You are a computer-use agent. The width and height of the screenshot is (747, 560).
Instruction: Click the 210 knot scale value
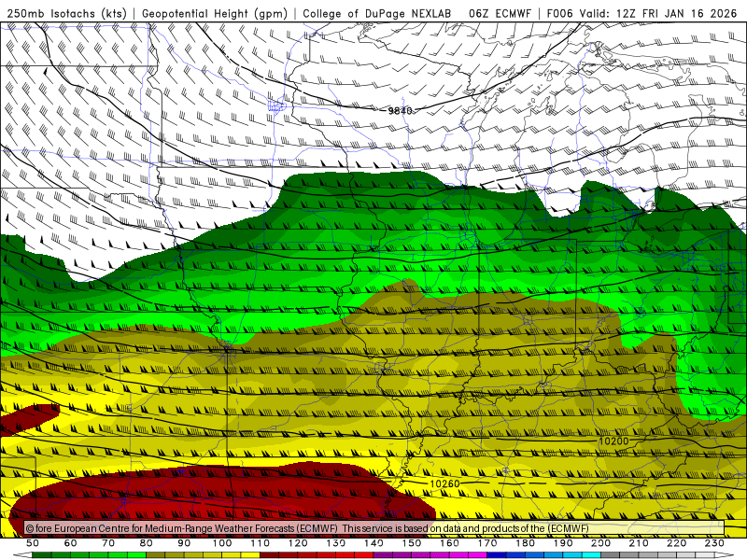pyautogui.click(x=639, y=543)
